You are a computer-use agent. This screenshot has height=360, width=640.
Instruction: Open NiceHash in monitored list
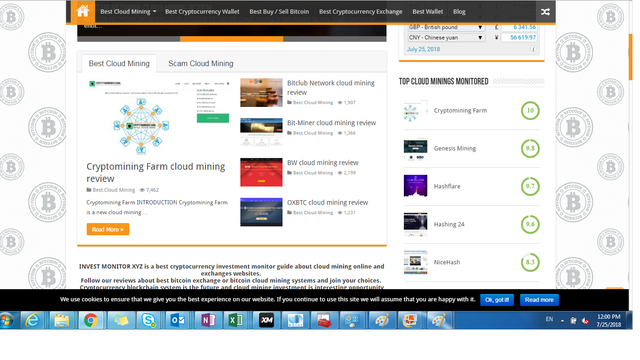(x=447, y=262)
